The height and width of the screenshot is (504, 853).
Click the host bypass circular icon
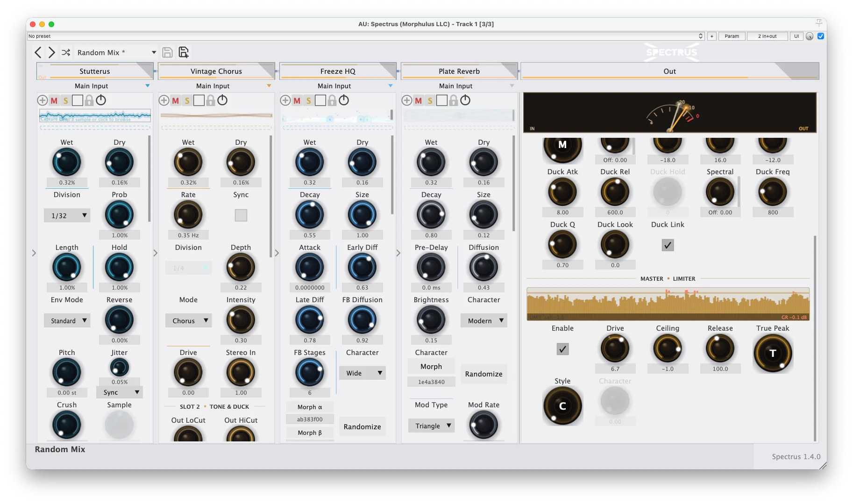[x=810, y=36]
